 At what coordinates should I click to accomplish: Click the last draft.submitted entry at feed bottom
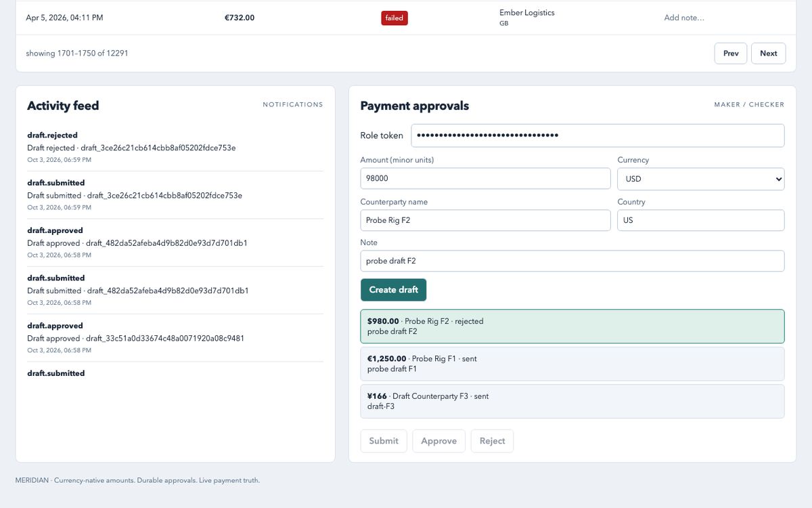pos(56,373)
